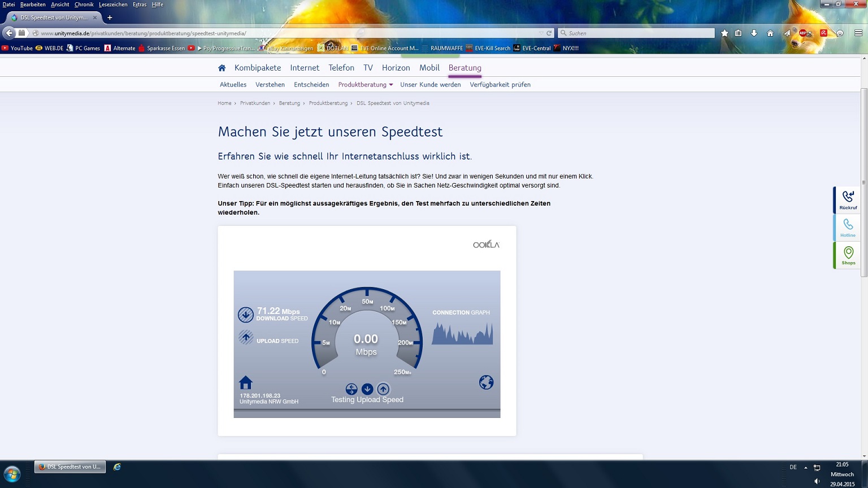Screen dimensions: 868x488
Task: Click the browser back arrow button
Action: [9, 33]
